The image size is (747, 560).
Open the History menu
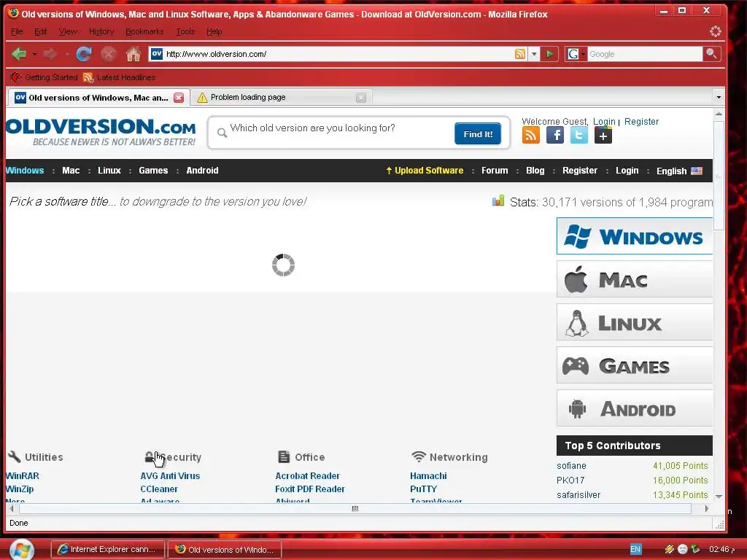pos(101,31)
